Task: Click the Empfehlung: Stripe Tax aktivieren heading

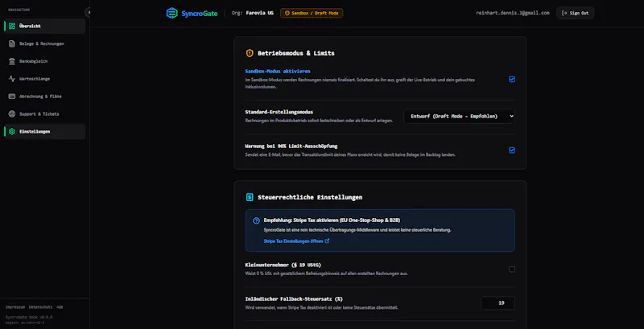Action: [332, 220]
